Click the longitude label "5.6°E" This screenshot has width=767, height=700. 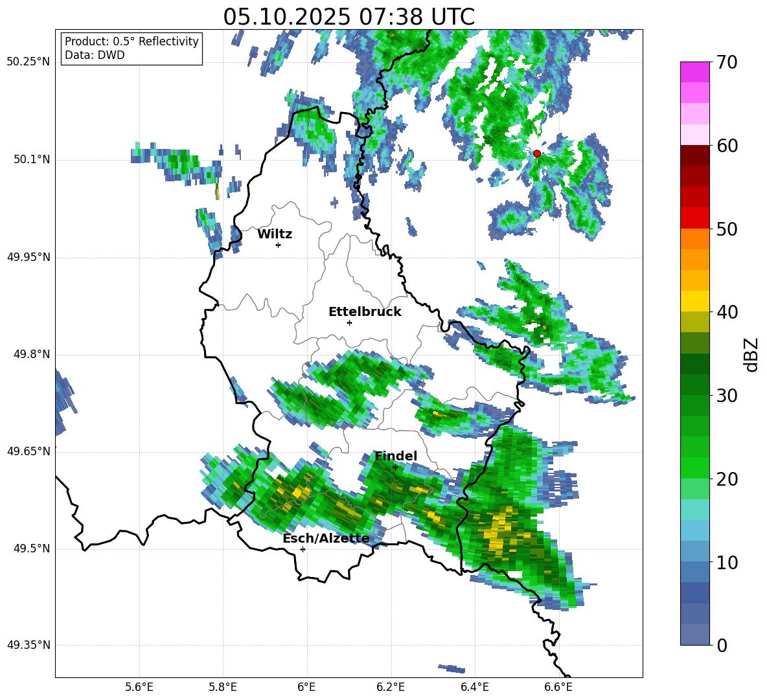(x=139, y=687)
